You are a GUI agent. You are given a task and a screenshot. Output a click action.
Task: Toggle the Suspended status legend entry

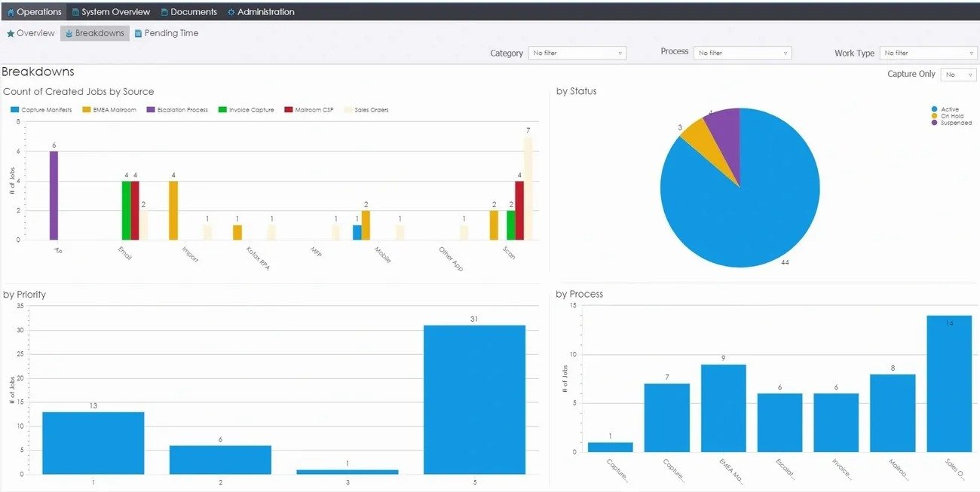click(x=951, y=123)
